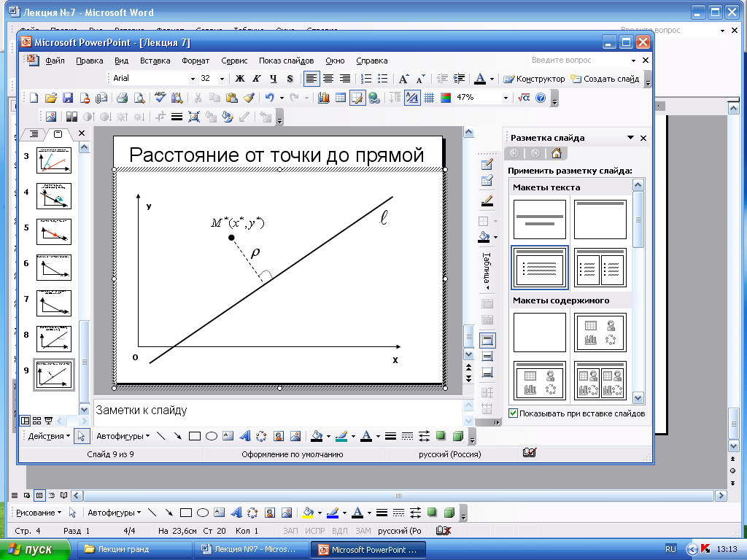Select crop tool on picture toolbar
Viewport: 747px width, 560px height.
(x=160, y=117)
